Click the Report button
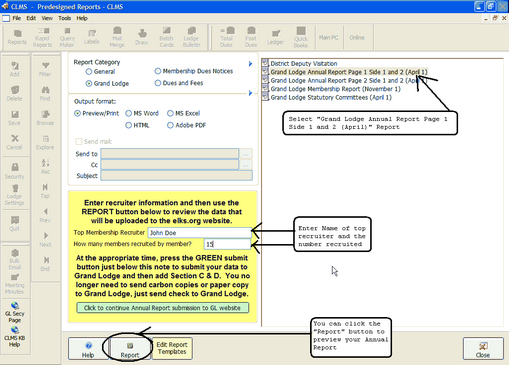Screen dimensions: 509x365 point(130,348)
